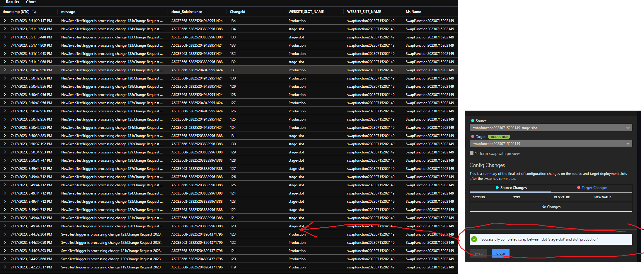Viewport: 644px width, 274px height.
Task: Click the sort arrow on timestamp [UTC] column
Action: click(34, 12)
